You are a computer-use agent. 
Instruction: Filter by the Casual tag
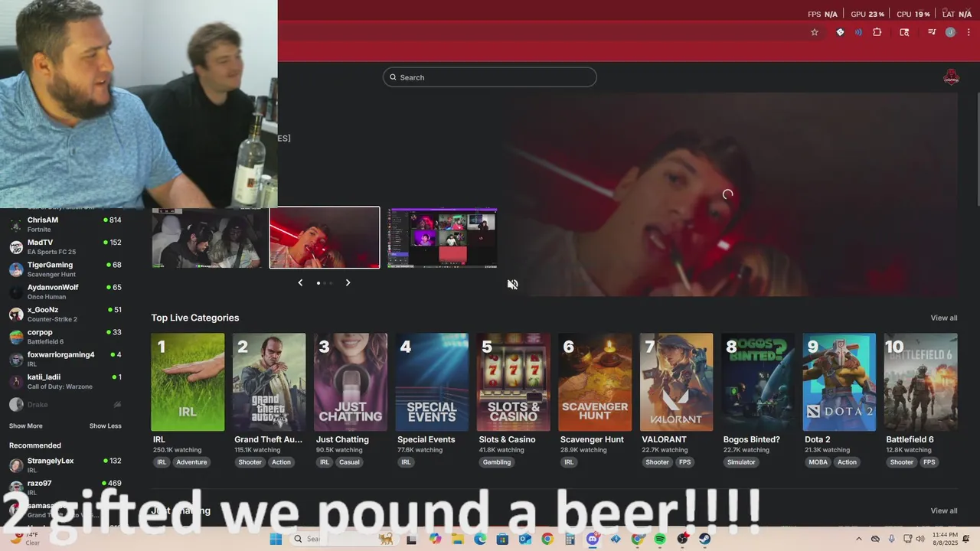click(x=349, y=462)
